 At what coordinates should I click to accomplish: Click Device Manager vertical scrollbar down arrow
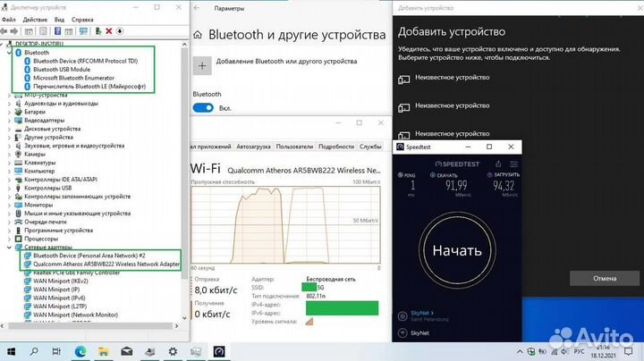point(184,318)
